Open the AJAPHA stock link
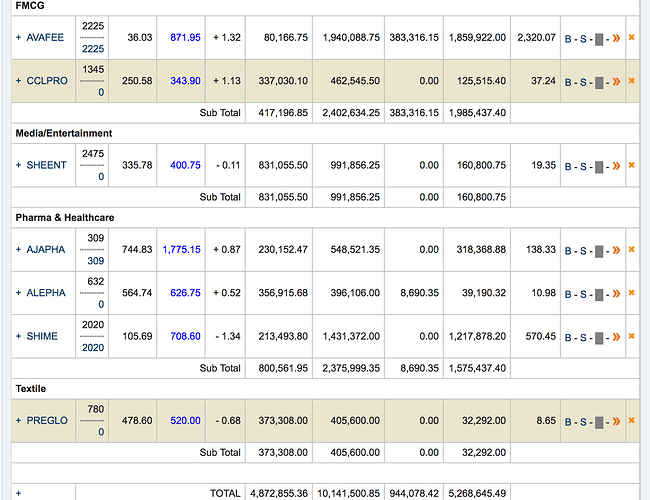This screenshot has height=500, width=650. click(x=46, y=249)
